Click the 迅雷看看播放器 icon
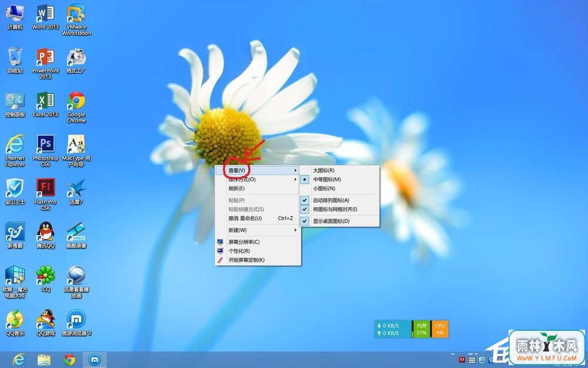The height and width of the screenshot is (368, 588). tap(76, 282)
